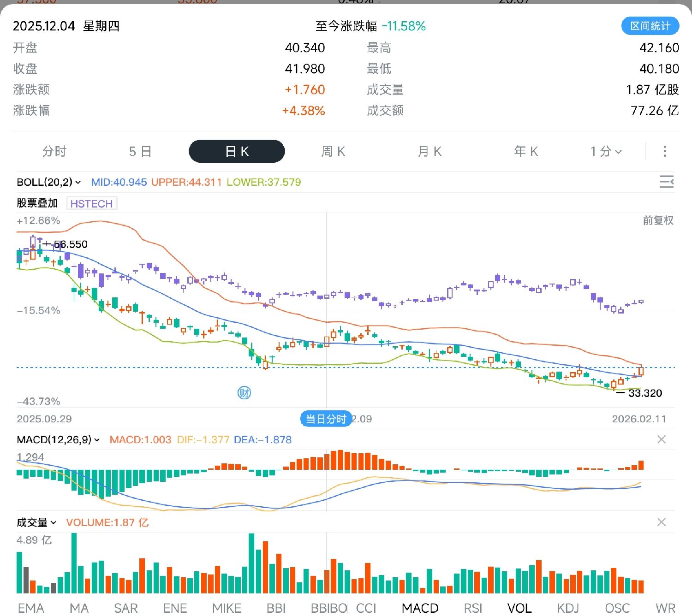Screen dimensions: 692x616
Task: Select the RSI indicator option
Action: (x=473, y=608)
